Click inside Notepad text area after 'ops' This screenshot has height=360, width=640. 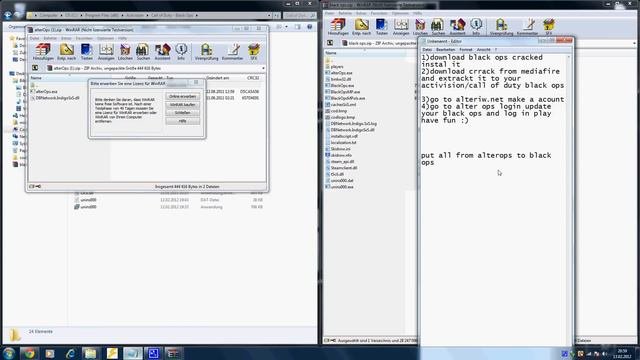[x=436, y=163]
